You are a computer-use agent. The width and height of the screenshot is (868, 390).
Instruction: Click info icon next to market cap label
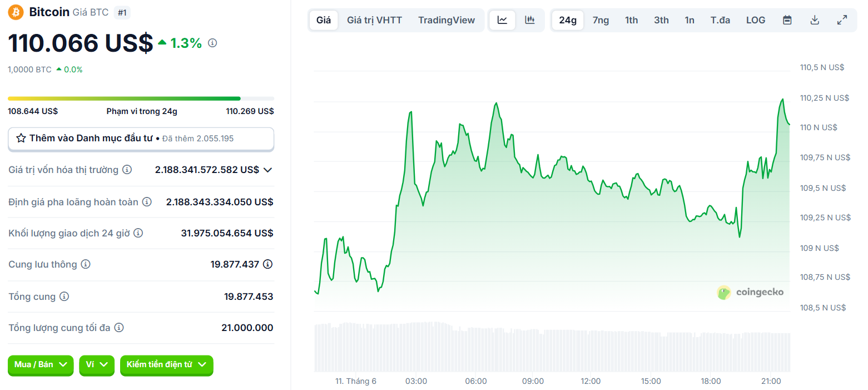pyautogui.click(x=127, y=170)
